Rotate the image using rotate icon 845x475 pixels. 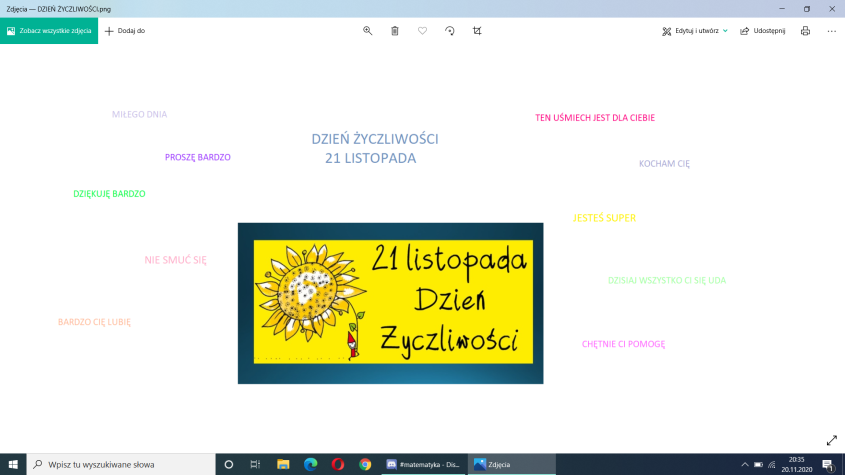(x=450, y=31)
